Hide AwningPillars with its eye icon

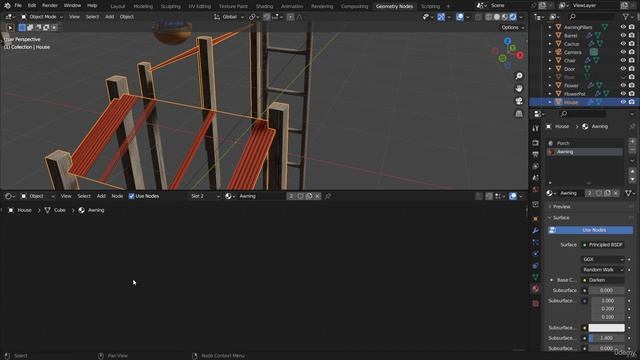point(623,27)
